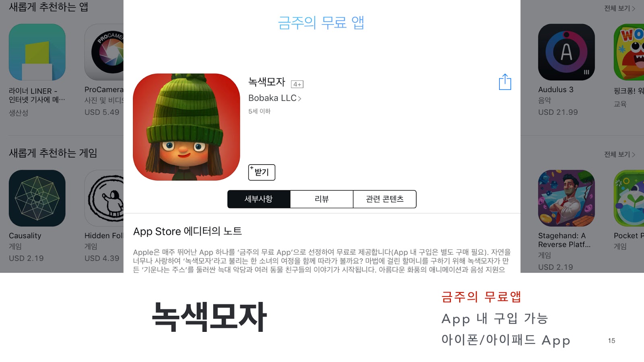Open the Audulus 3 app icon
The image size is (644, 362).
566,52
